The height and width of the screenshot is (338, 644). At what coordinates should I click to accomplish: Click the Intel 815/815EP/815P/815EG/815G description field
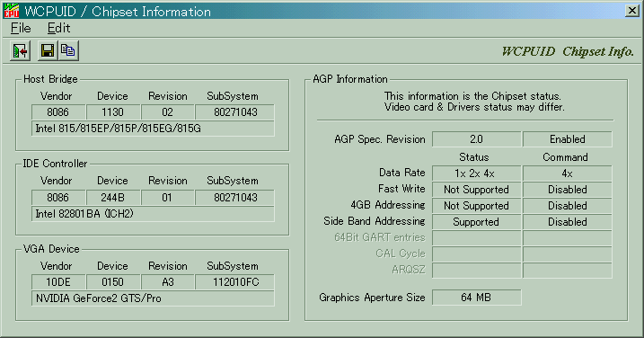point(153,129)
